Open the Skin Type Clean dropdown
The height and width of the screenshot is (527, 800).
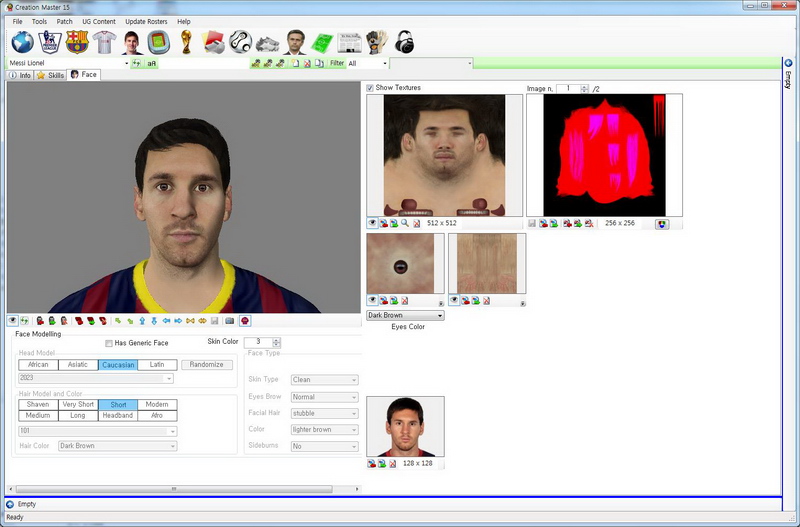pyautogui.click(x=324, y=380)
